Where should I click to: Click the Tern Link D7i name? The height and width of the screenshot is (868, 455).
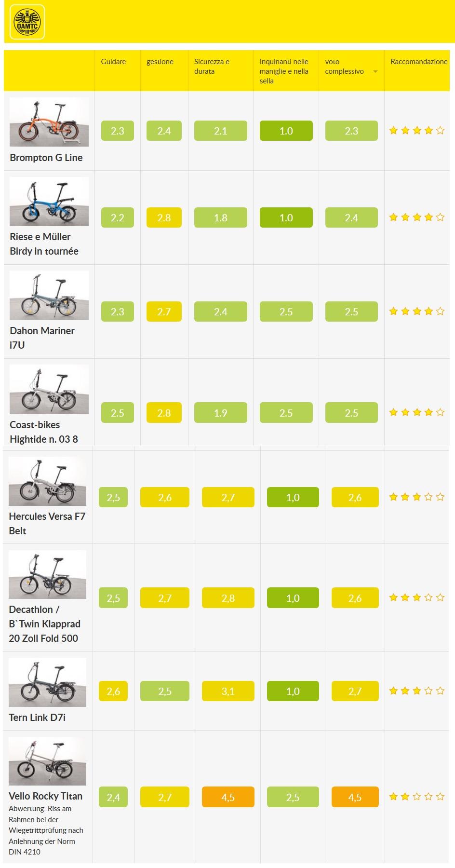pyautogui.click(x=37, y=717)
